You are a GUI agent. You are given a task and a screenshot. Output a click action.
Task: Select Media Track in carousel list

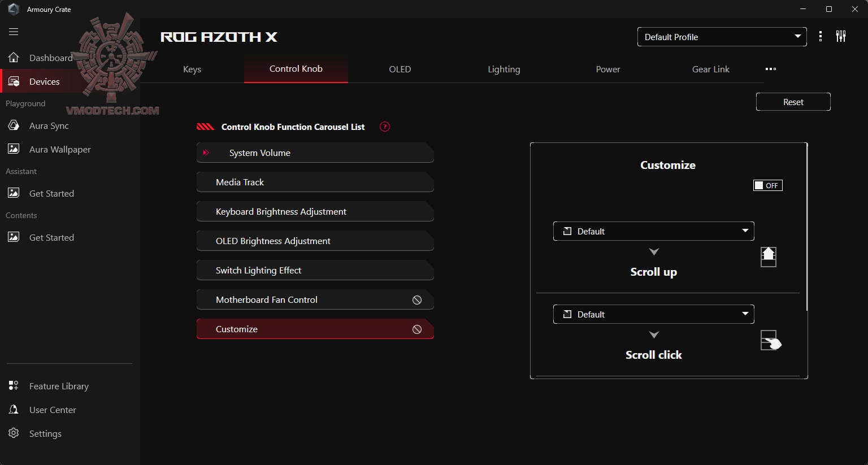pyautogui.click(x=315, y=182)
